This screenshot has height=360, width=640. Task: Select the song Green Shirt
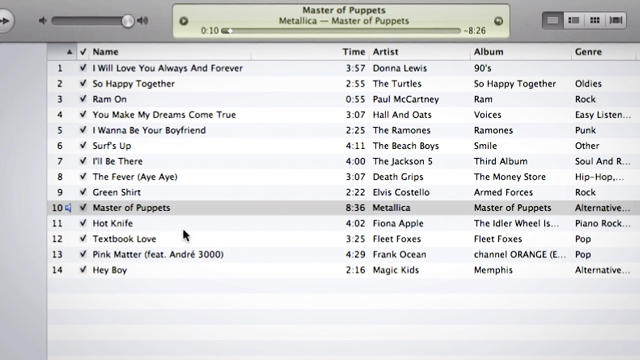[x=116, y=192]
